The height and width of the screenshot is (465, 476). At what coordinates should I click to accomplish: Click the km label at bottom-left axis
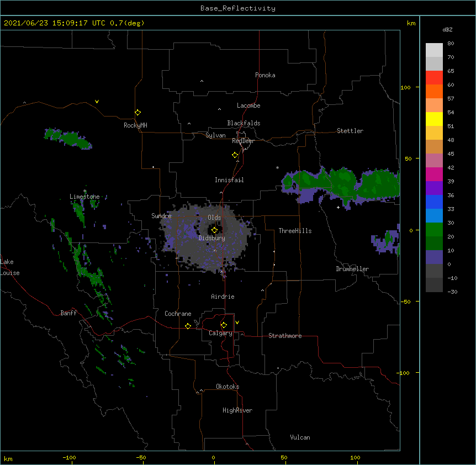click(8, 459)
